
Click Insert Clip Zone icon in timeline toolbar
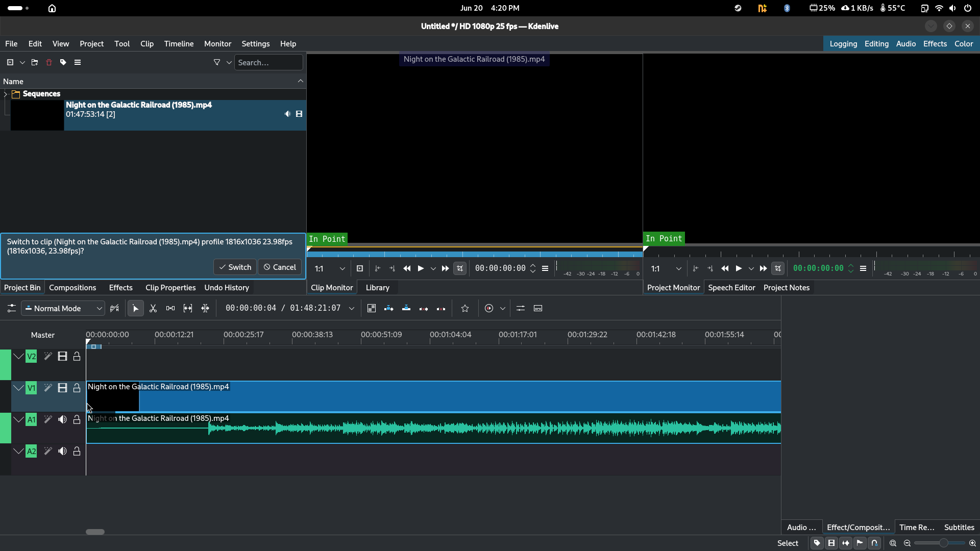point(389,309)
